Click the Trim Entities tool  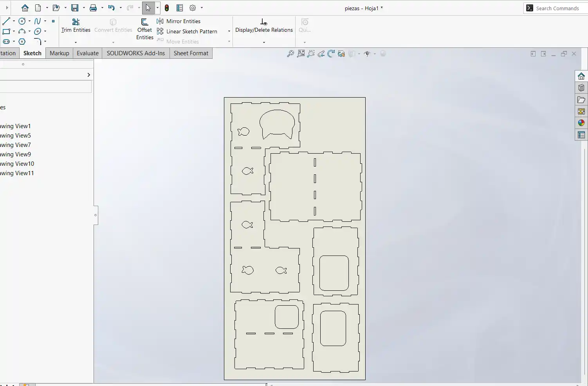tap(76, 25)
